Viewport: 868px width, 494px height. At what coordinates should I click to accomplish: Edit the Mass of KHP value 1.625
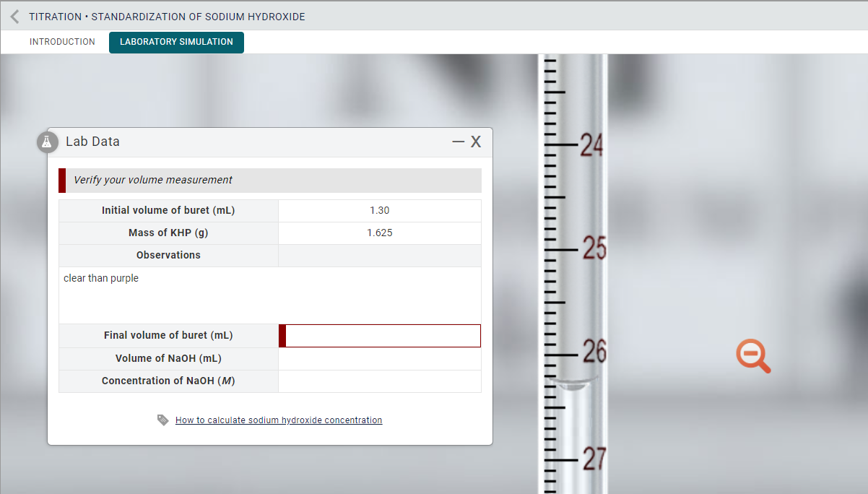click(381, 233)
